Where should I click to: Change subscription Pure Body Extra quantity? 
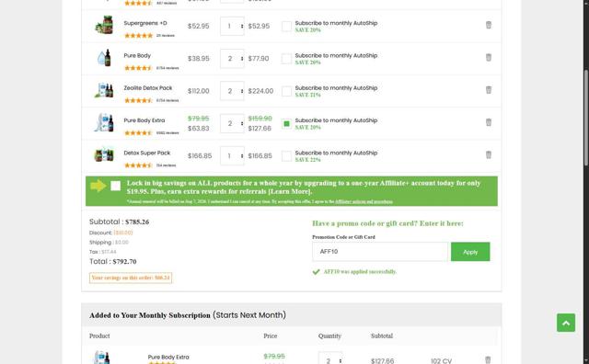[x=330, y=358]
